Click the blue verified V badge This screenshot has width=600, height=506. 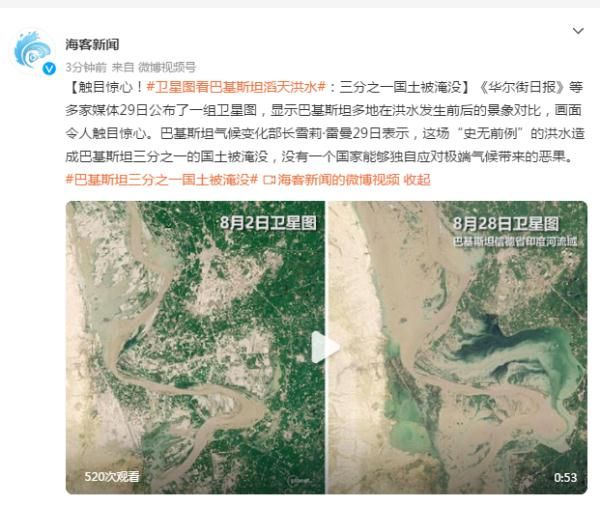(x=49, y=69)
